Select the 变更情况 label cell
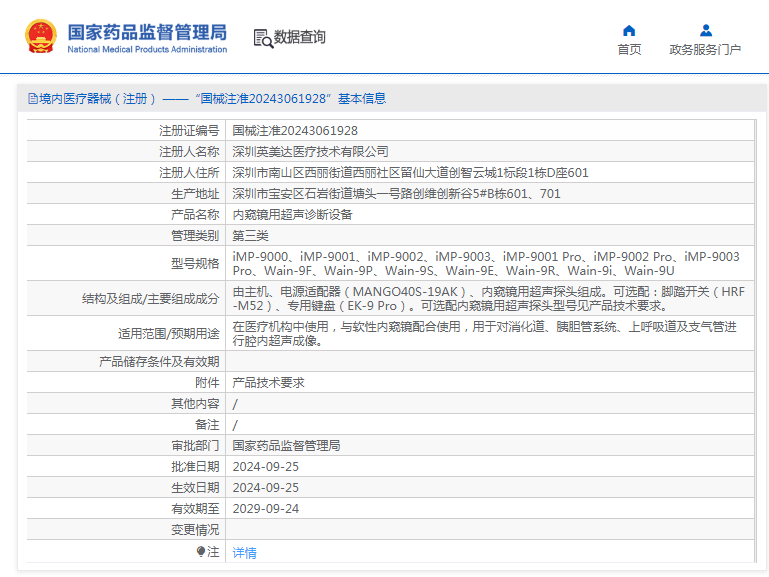 pos(126,530)
